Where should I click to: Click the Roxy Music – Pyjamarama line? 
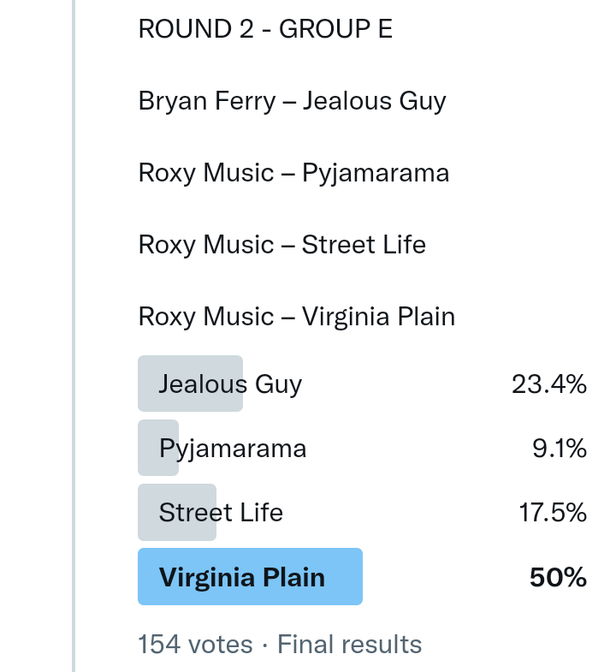(293, 173)
